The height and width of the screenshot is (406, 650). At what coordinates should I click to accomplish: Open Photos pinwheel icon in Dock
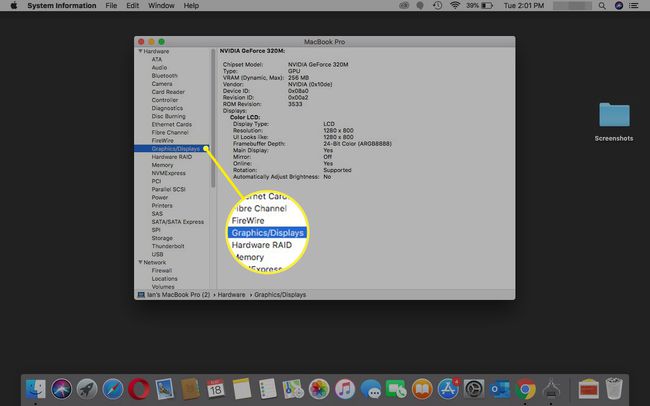pos(319,389)
